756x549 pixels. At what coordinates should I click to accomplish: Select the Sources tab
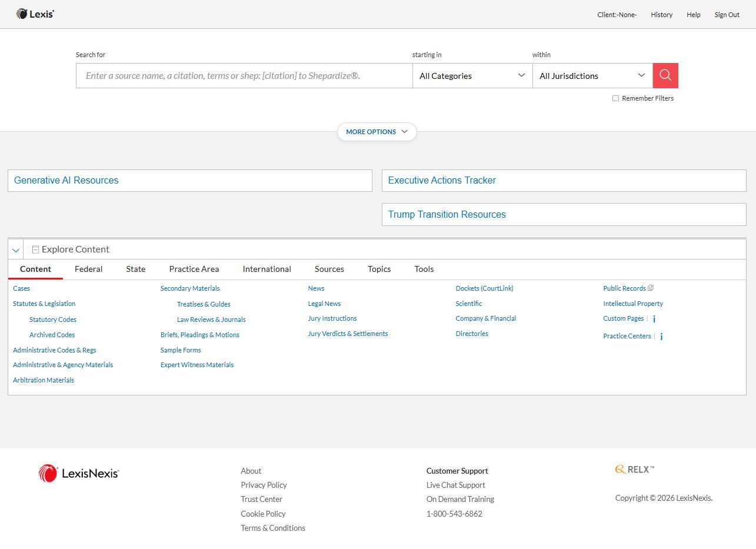pos(329,269)
